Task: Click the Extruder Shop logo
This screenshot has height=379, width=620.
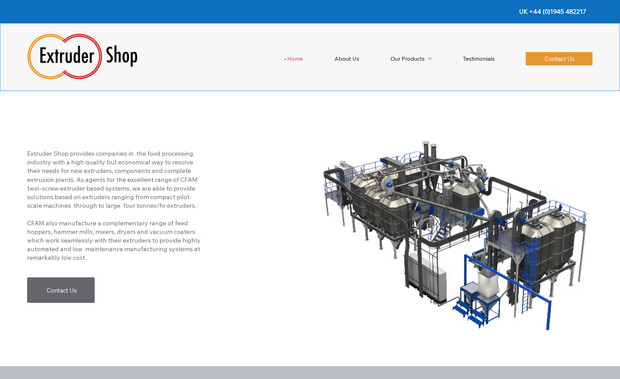Action: (x=83, y=56)
